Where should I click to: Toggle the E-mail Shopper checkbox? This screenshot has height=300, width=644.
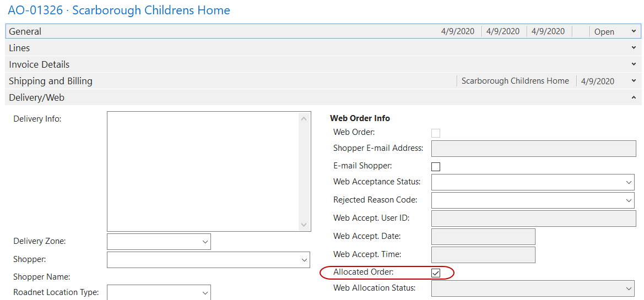tap(436, 166)
